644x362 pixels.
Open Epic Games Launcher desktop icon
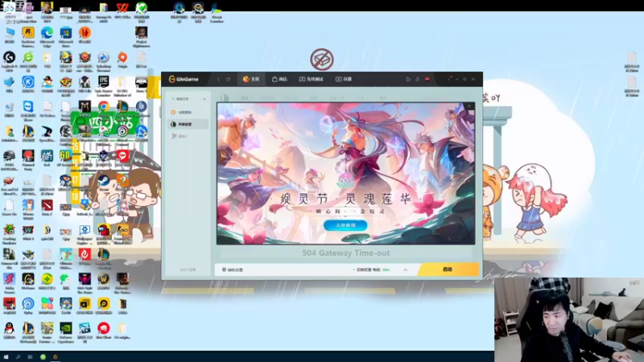click(x=104, y=85)
